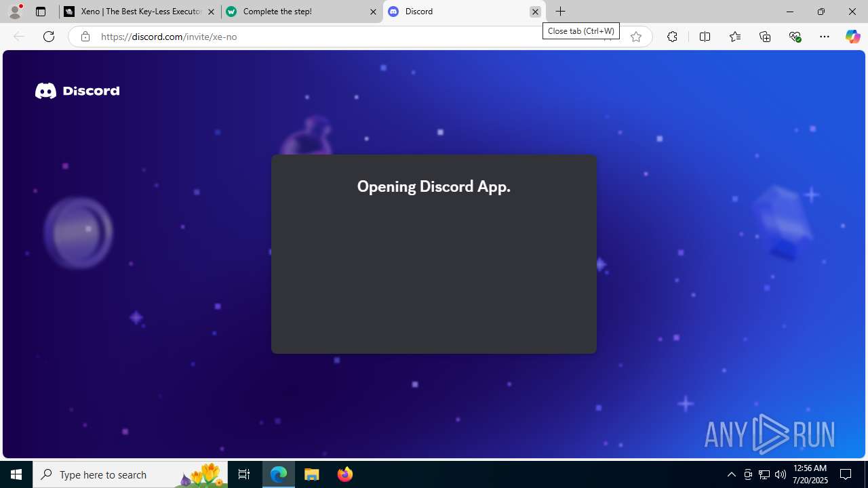Minimize the Edge browser window
Viewport: 868px width, 488px height.
point(790,12)
